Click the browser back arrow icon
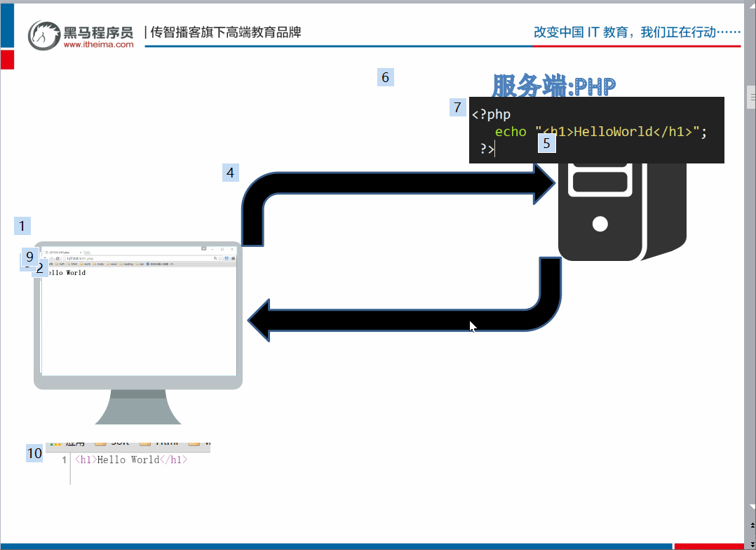The image size is (756, 550). (45, 257)
